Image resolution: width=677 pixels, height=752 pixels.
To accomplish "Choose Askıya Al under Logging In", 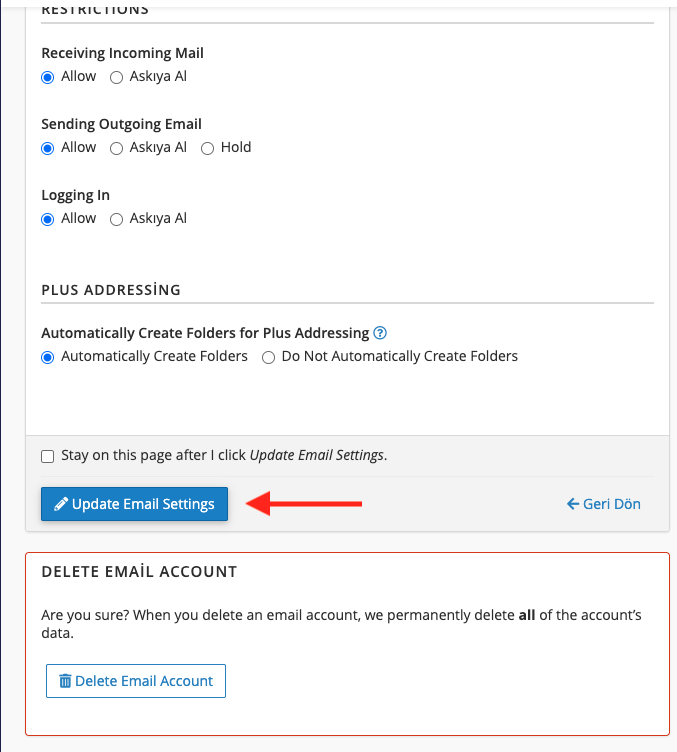I will [116, 219].
